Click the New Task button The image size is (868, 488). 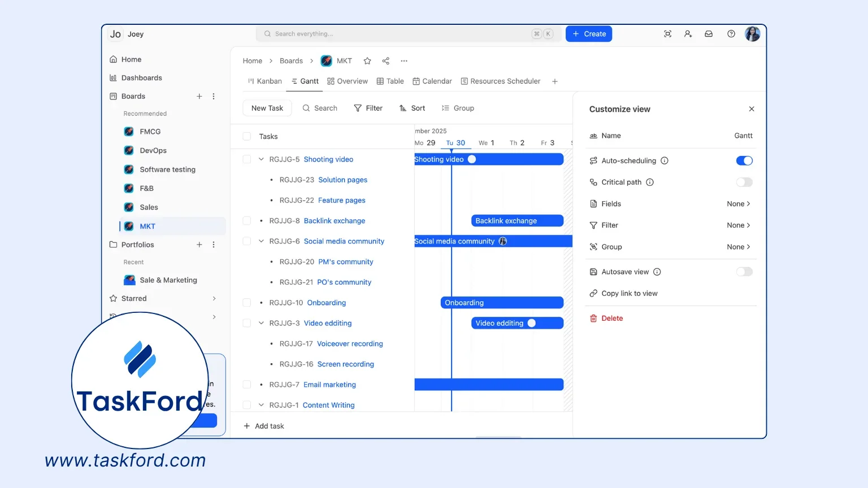click(x=267, y=108)
